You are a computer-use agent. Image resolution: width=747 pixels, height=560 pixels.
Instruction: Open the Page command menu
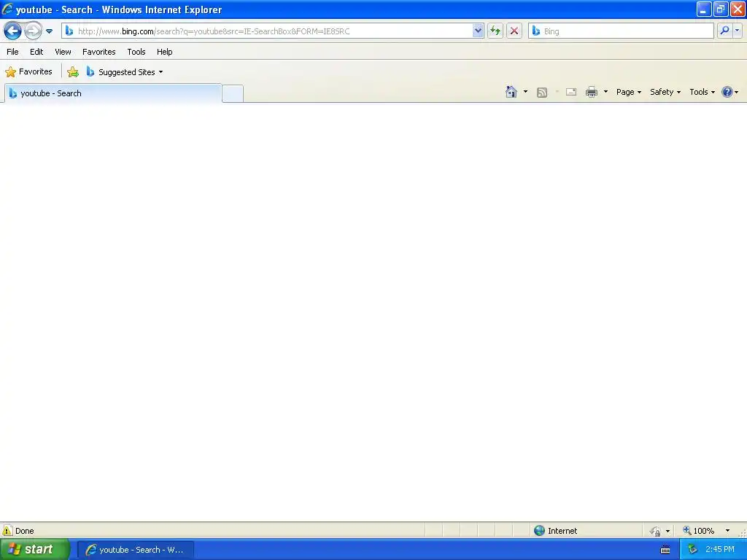click(x=628, y=92)
